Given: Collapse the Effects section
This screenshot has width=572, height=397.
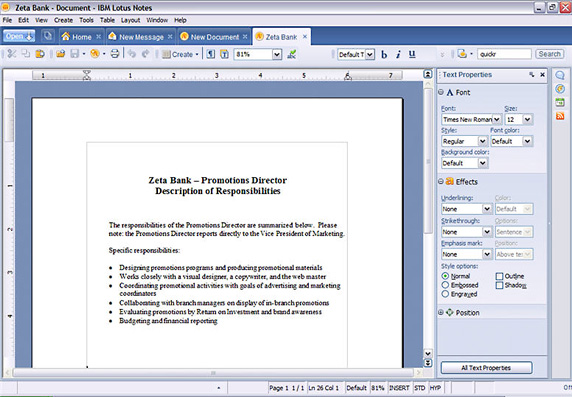Looking at the screenshot, I should [x=440, y=181].
